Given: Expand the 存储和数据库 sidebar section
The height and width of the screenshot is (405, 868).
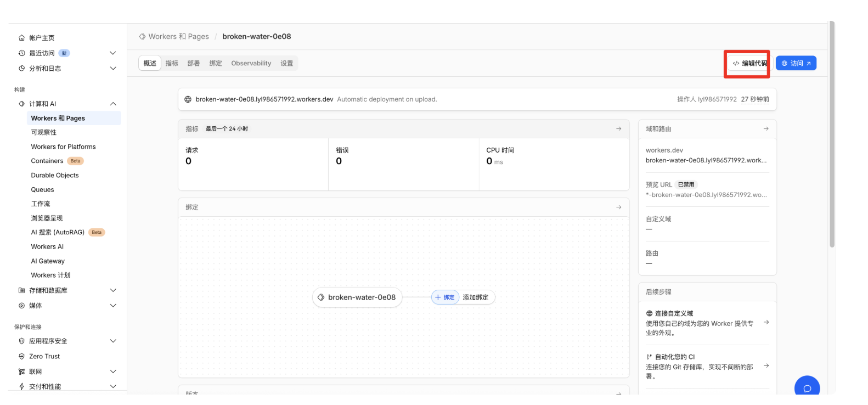Looking at the screenshot, I should point(112,290).
